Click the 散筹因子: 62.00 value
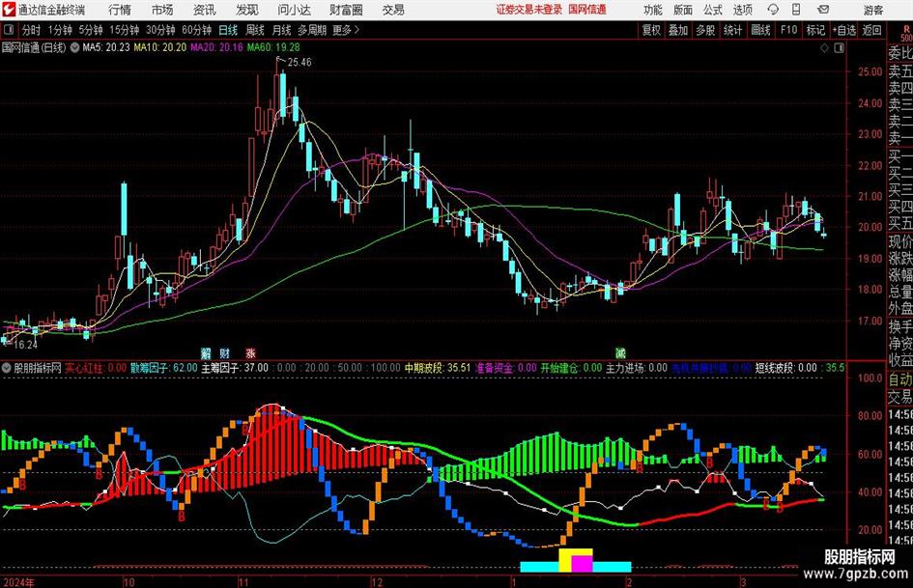Viewport: 913px width, 588px height. point(163,368)
